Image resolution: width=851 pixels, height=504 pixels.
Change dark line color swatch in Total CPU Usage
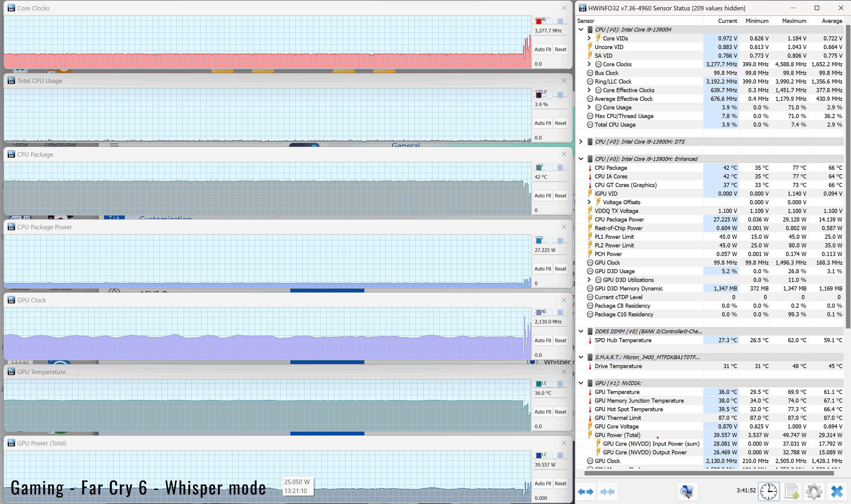[x=539, y=95]
